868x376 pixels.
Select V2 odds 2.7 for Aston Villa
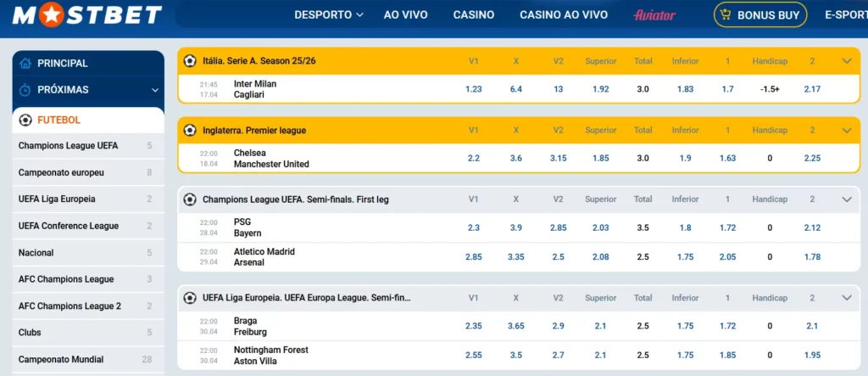[558, 356]
